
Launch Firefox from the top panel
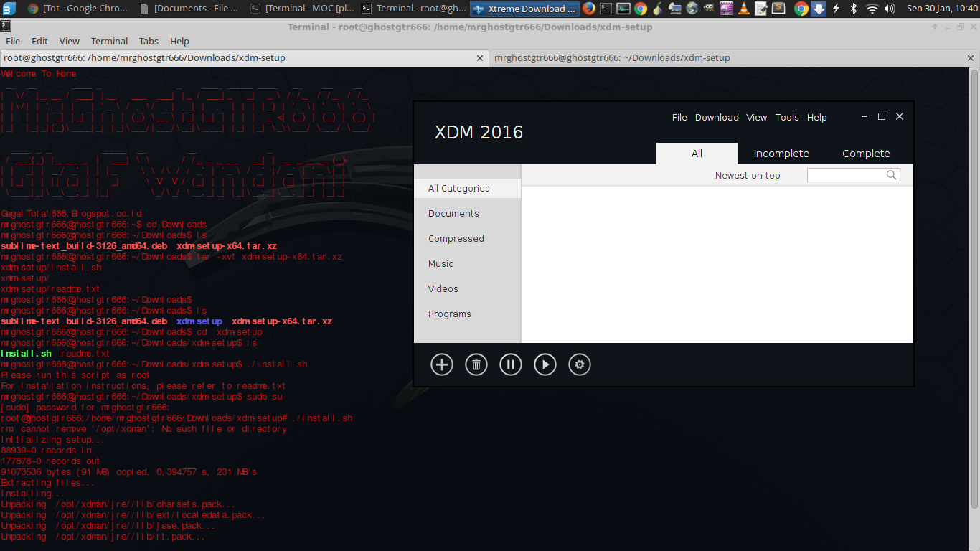pos(589,9)
